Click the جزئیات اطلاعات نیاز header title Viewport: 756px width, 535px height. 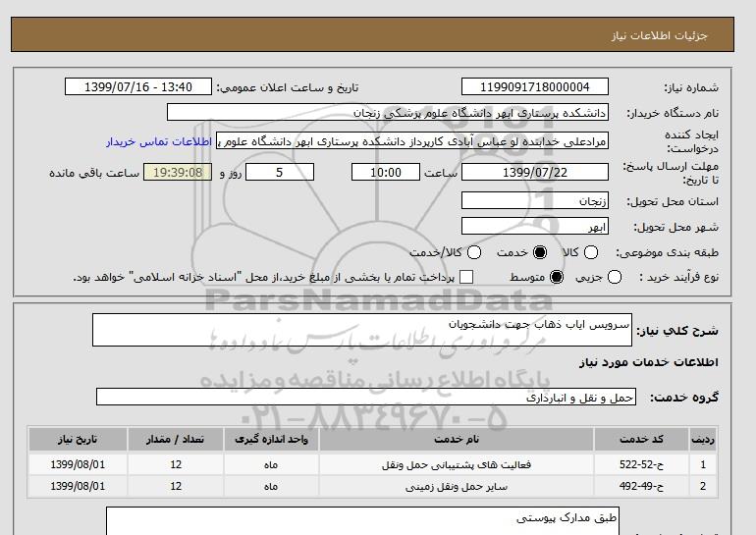(x=659, y=35)
